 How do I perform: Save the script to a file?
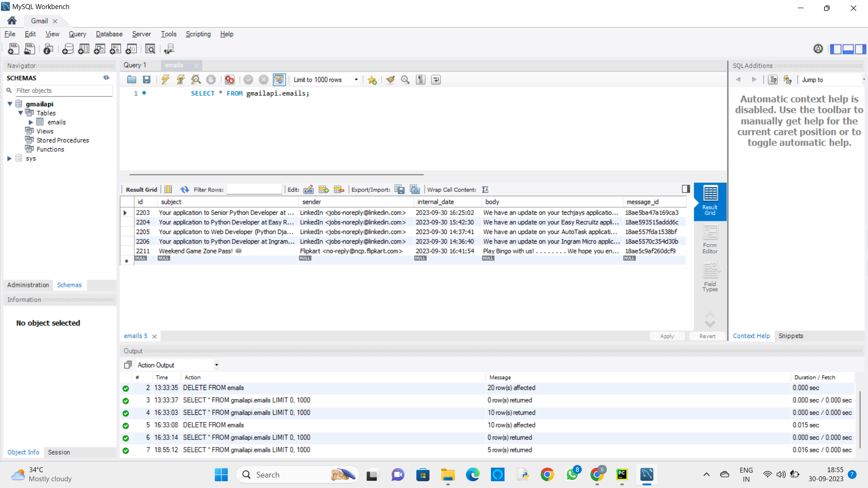[146, 80]
